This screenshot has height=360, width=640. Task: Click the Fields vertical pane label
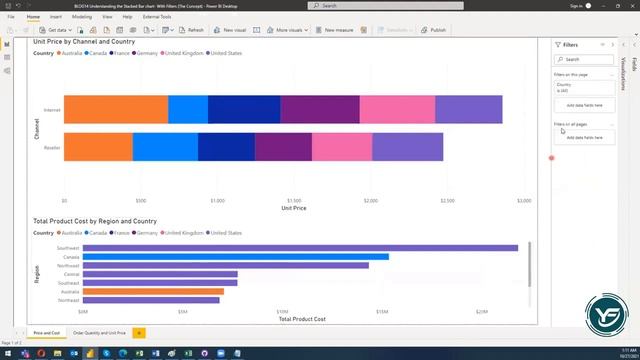click(x=634, y=64)
